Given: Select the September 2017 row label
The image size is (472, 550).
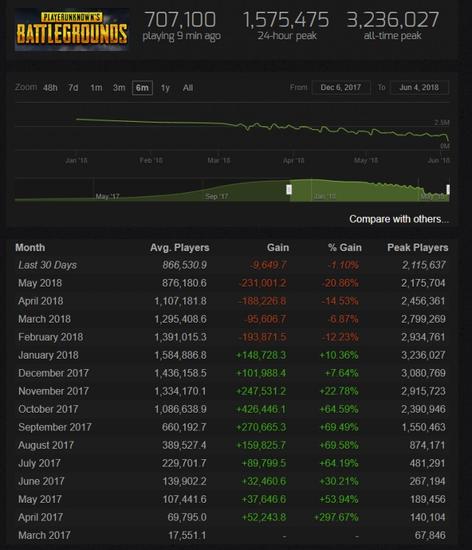Looking at the screenshot, I should click(55, 427).
